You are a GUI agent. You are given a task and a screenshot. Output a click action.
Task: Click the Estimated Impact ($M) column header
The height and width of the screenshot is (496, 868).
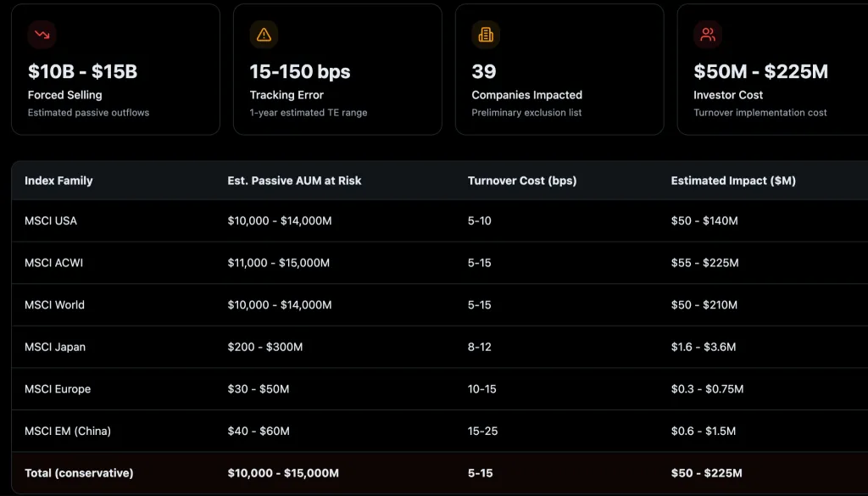click(733, 181)
